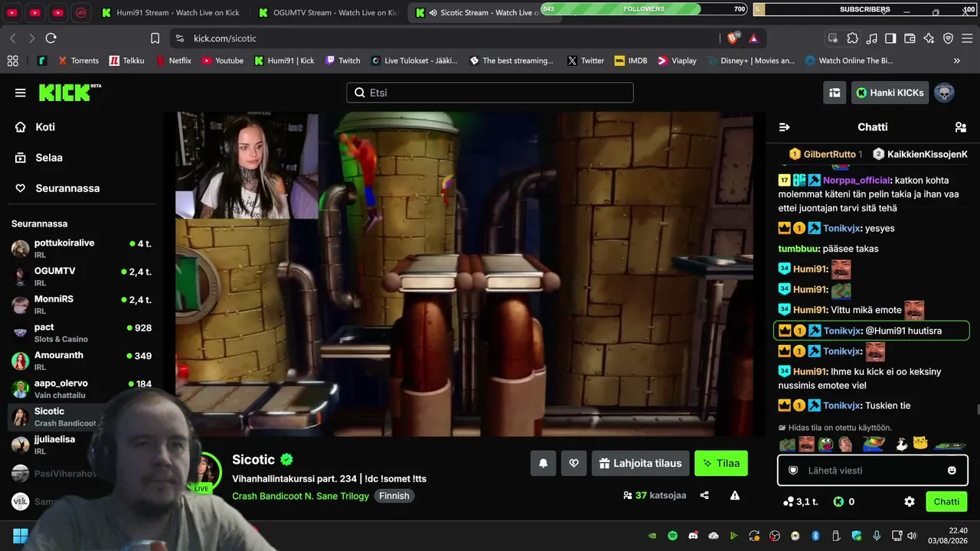
Task: Open Crash Bandicoot N. Sane Trilogy category
Action: 301,496
